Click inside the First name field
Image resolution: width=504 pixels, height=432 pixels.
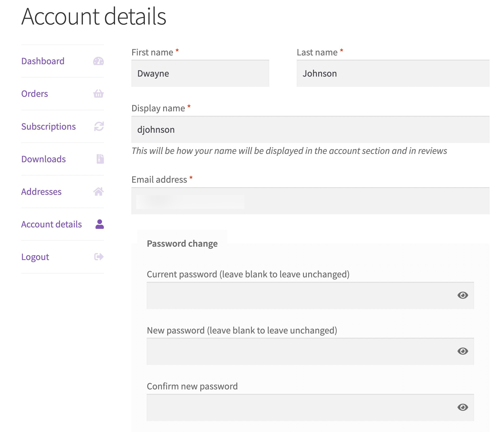coord(200,73)
